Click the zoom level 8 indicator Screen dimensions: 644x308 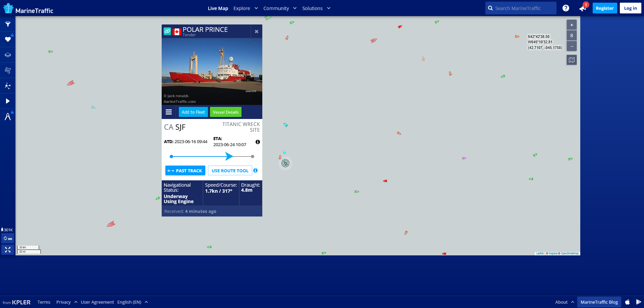572,36
